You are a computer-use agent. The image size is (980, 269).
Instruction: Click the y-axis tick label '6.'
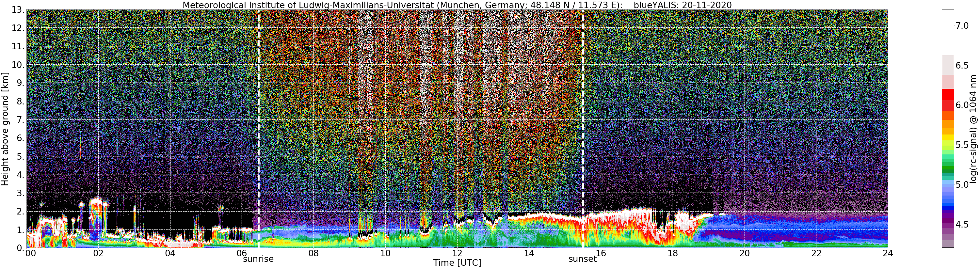tap(21, 138)
